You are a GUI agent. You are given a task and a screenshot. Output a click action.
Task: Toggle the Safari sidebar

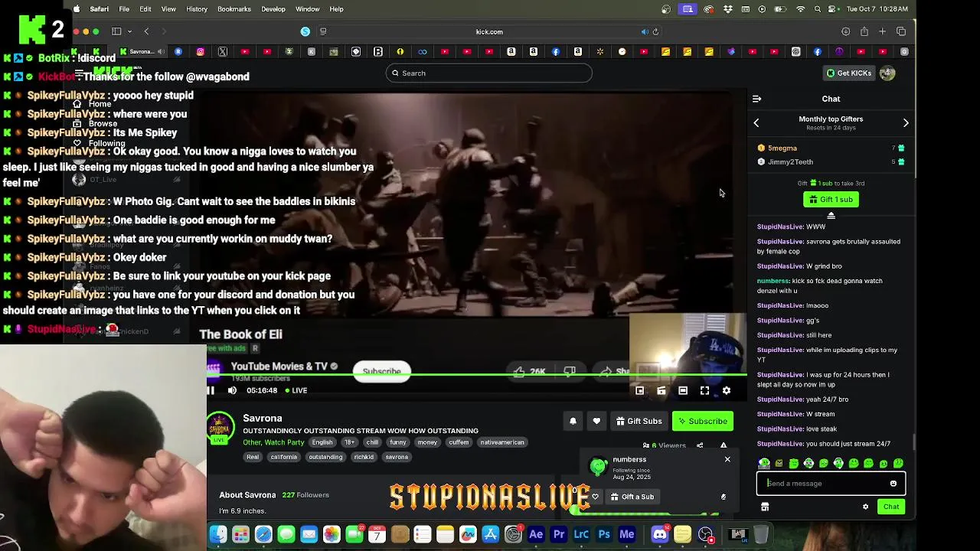click(116, 32)
